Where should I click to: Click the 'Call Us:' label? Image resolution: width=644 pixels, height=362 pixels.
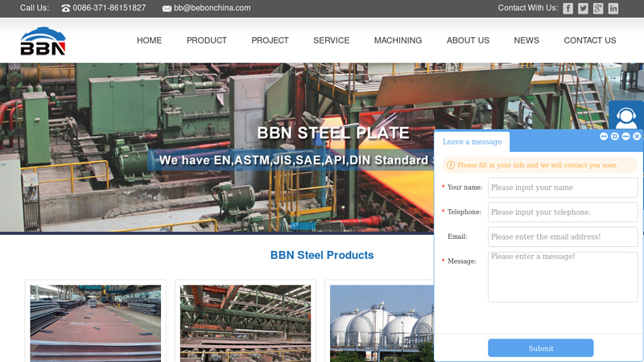(35, 8)
